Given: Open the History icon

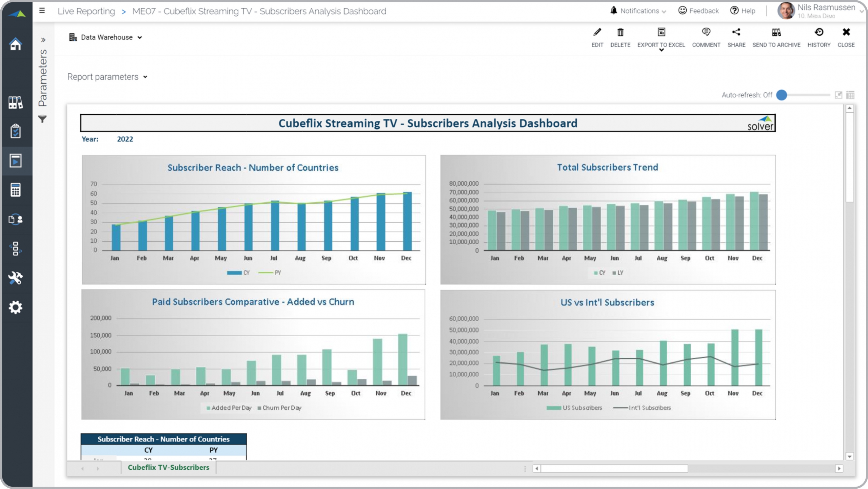Looking at the screenshot, I should point(818,33).
